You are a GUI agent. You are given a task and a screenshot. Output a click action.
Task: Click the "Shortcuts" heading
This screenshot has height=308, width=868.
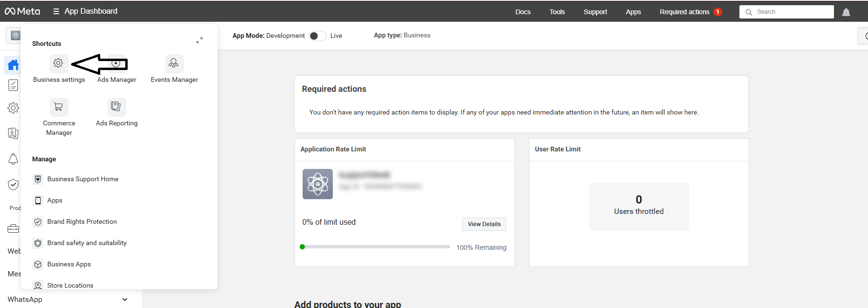pyautogui.click(x=47, y=44)
